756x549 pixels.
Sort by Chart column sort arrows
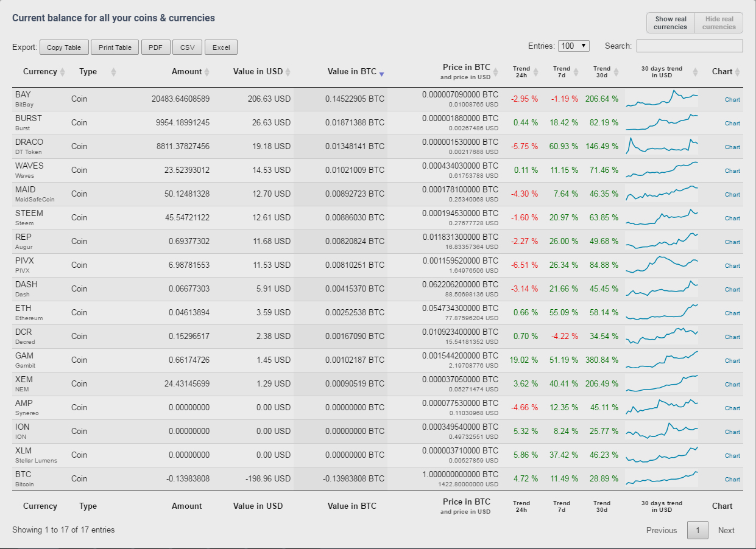738,72
